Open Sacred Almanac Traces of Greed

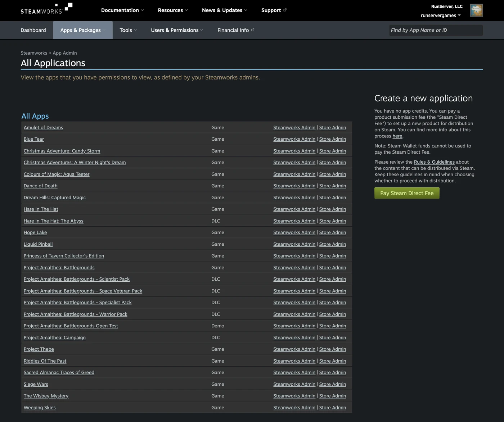click(59, 372)
